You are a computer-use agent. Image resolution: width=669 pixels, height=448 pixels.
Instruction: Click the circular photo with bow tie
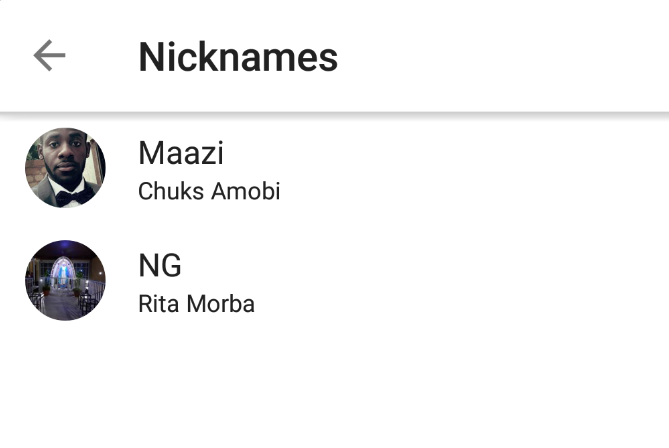pos(65,168)
